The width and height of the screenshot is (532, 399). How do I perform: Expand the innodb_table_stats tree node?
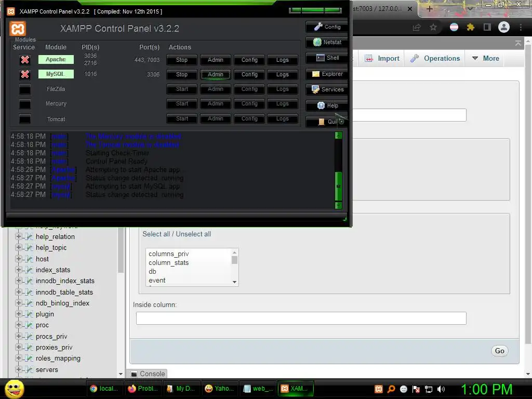click(19, 292)
